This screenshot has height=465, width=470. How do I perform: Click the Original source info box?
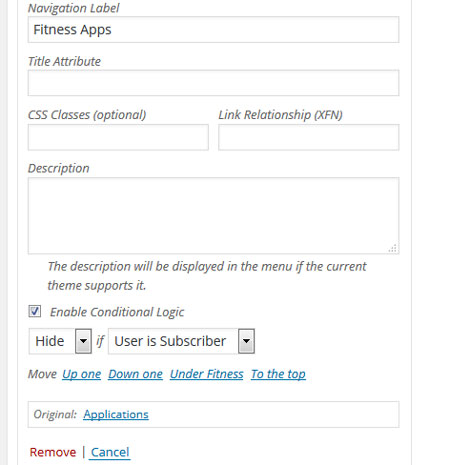click(x=213, y=414)
